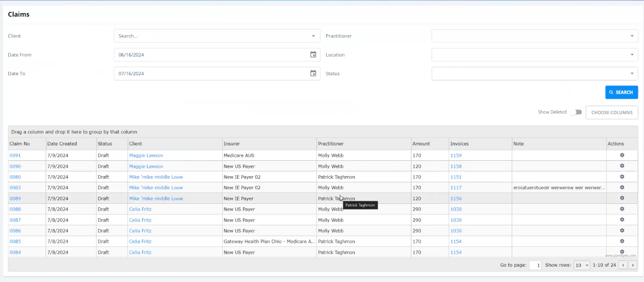644x282 pixels.
Task: Open gear menu for claim 0088
Action: tap(622, 209)
